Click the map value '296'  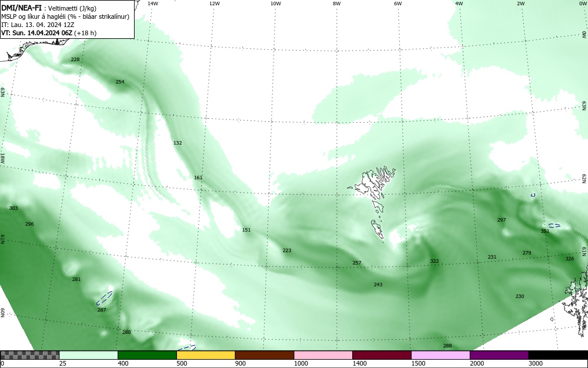tap(29, 224)
